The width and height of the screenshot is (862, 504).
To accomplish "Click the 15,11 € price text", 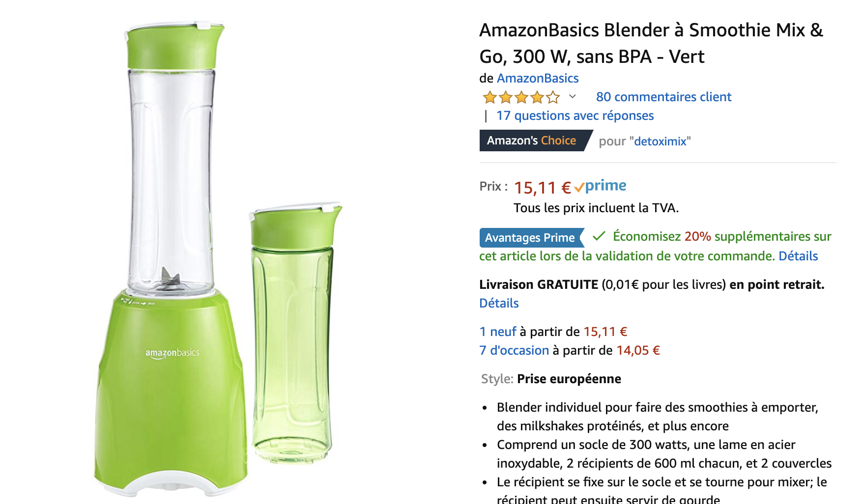I will click(542, 188).
